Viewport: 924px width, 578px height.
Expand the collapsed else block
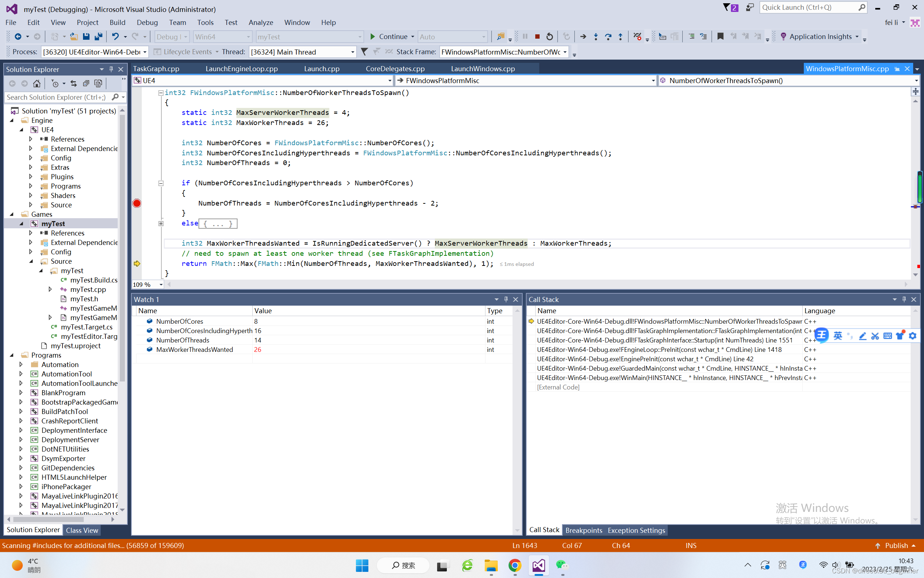point(161,224)
